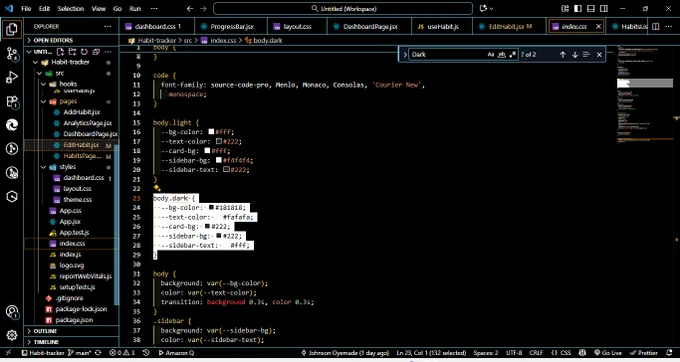Open editor more actions ellipsis
The width and height of the screenshot is (680, 362).
669,26
